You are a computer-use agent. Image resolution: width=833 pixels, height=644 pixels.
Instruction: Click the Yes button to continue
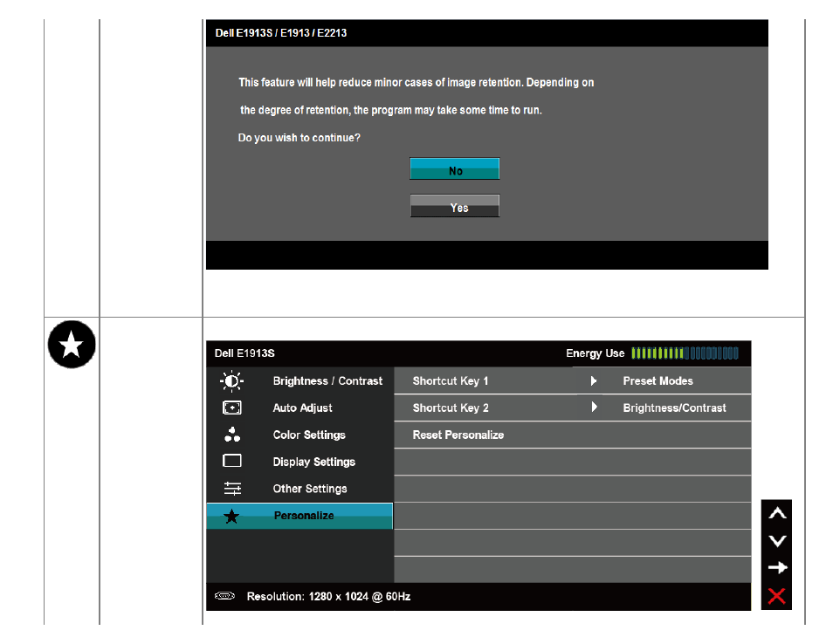click(454, 206)
